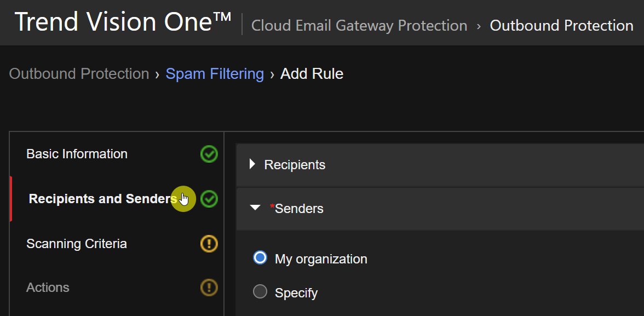
Task: Click the My organization option label
Action: click(x=321, y=259)
